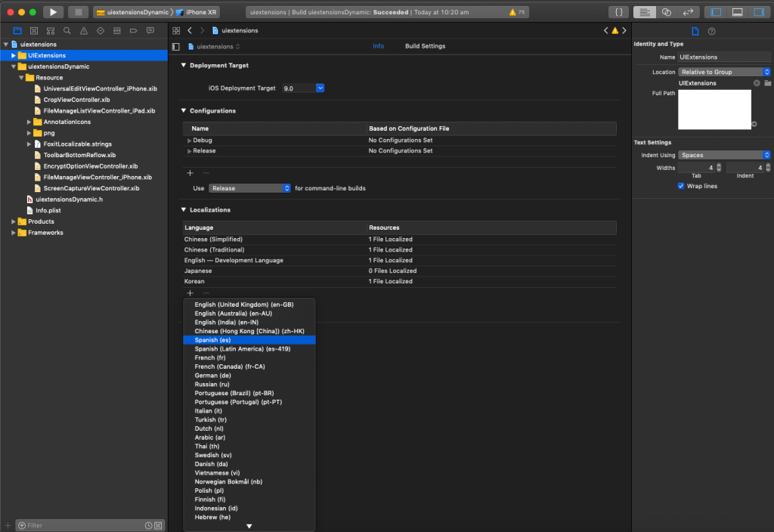The height and width of the screenshot is (532, 774).
Task: Open the Symbol navigator
Action: 51,30
